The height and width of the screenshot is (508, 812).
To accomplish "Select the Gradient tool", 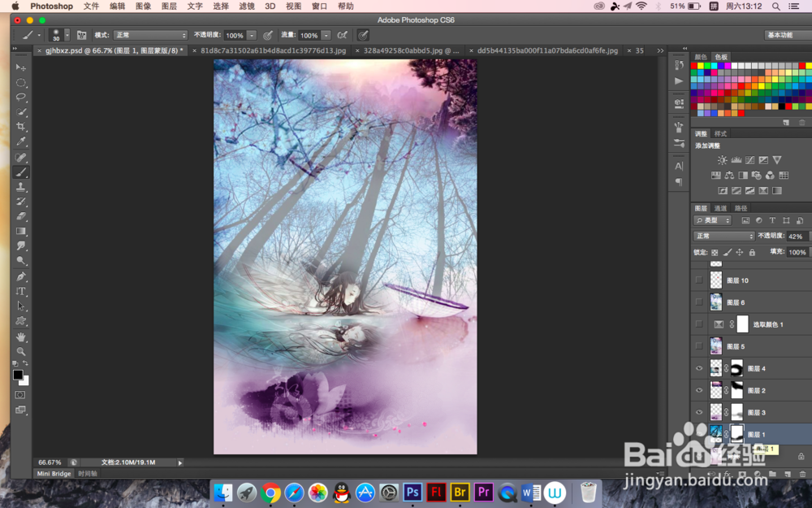I will (21, 231).
